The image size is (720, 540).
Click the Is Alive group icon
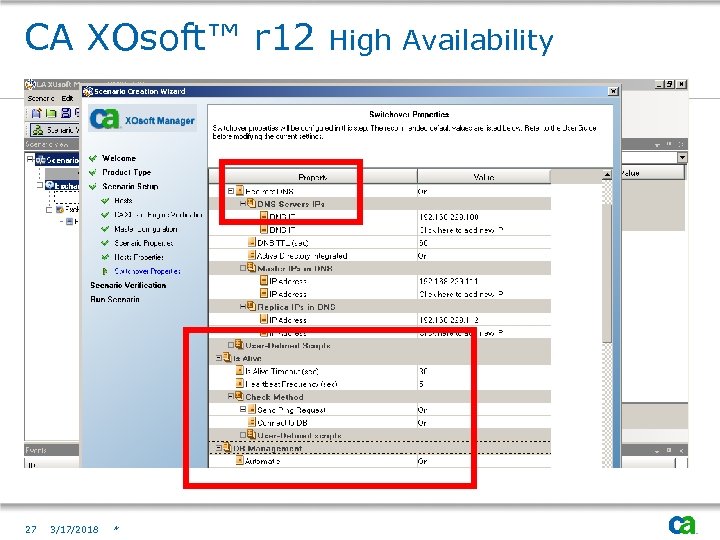pos(227,357)
